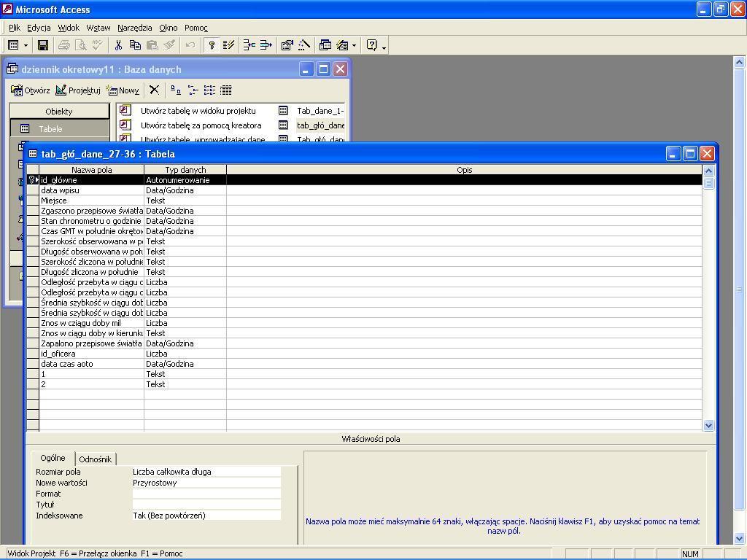Open toolbar options arrow after Help

pos(384,47)
